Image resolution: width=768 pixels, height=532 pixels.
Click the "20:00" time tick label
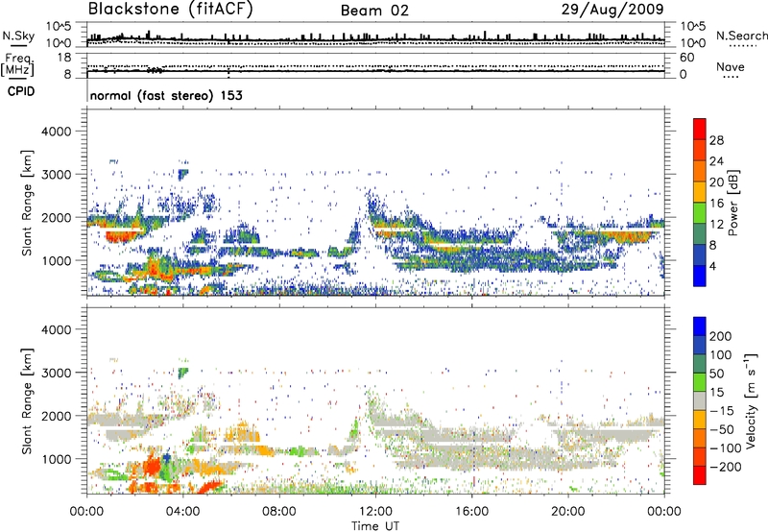567,512
